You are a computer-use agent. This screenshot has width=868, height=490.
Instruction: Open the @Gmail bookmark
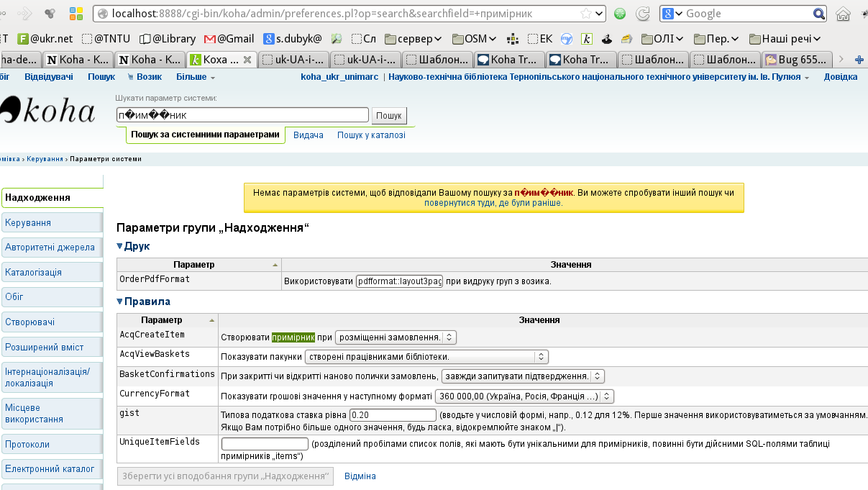[229, 39]
